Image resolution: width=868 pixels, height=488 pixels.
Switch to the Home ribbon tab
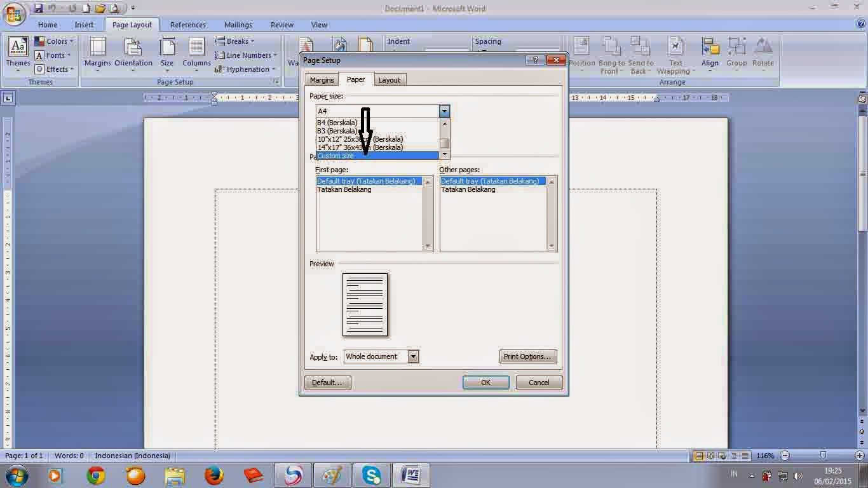(48, 25)
